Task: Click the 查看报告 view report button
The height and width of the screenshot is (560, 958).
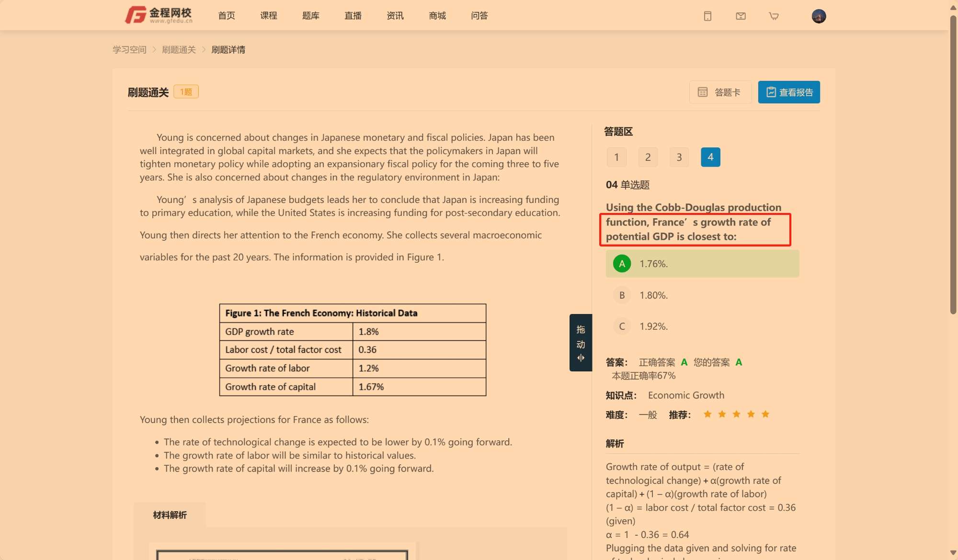Action: coord(789,92)
